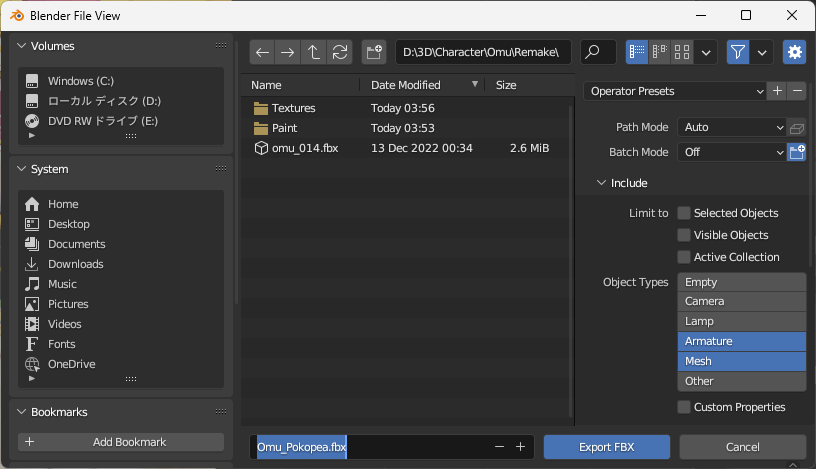Open the Operator Presets dropdown
Viewport: 816px width, 469px height.
675,91
